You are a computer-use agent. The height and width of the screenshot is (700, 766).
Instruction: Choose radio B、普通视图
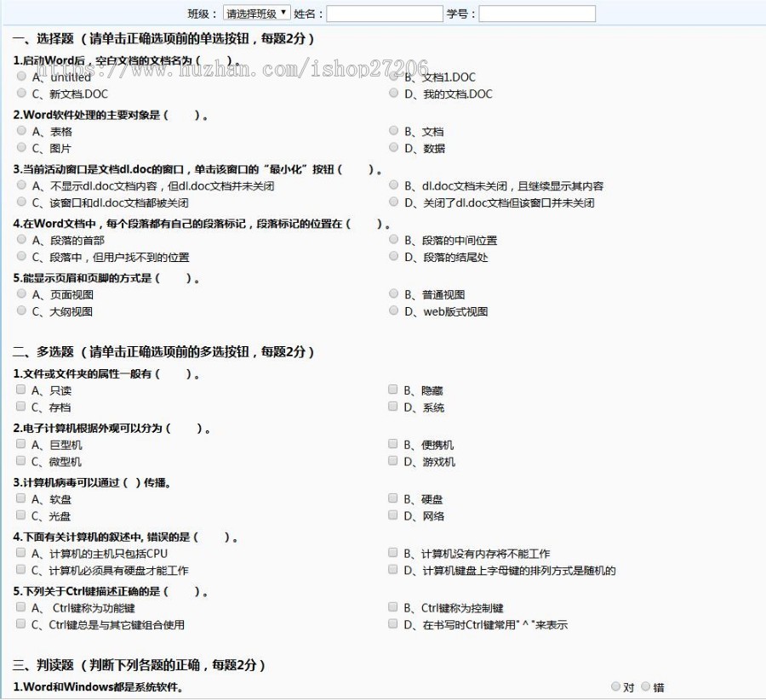coord(394,293)
